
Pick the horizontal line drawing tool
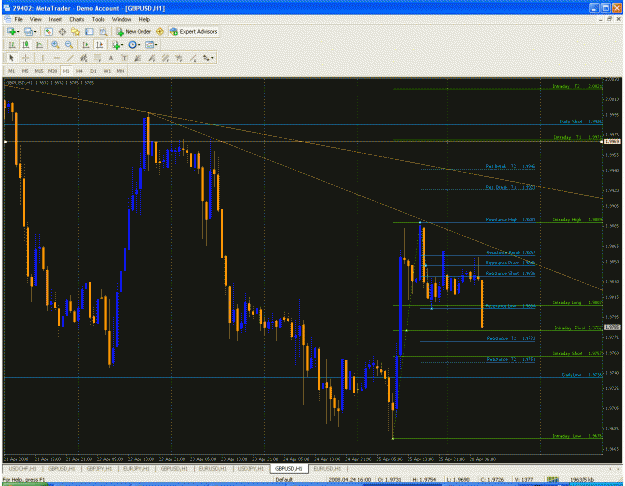56,58
